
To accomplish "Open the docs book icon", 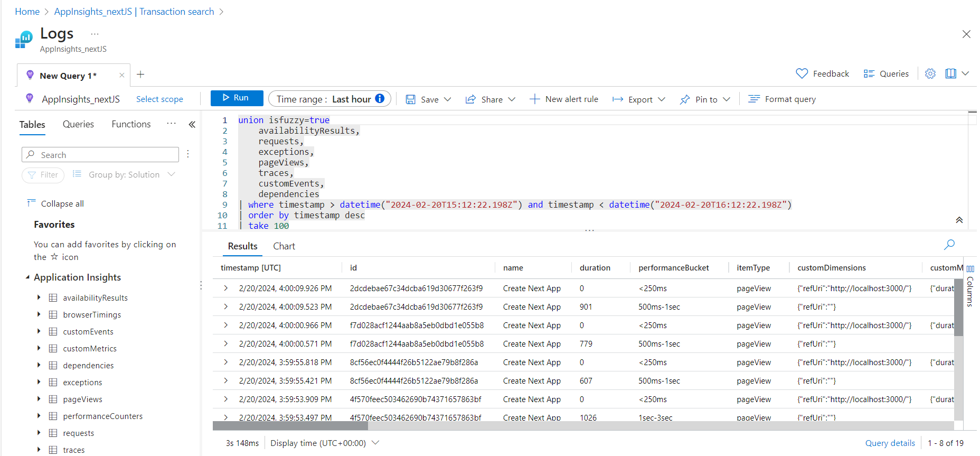I will pos(950,73).
